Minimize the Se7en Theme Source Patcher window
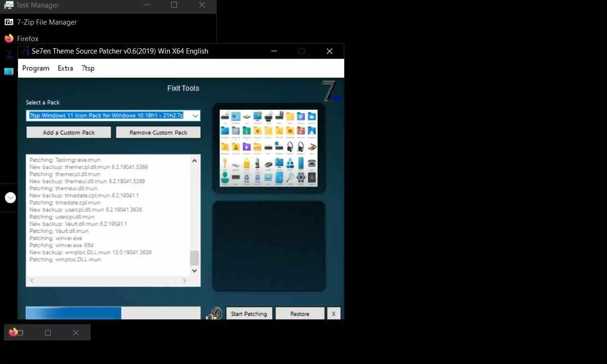The height and width of the screenshot is (364, 607). pyautogui.click(x=274, y=51)
